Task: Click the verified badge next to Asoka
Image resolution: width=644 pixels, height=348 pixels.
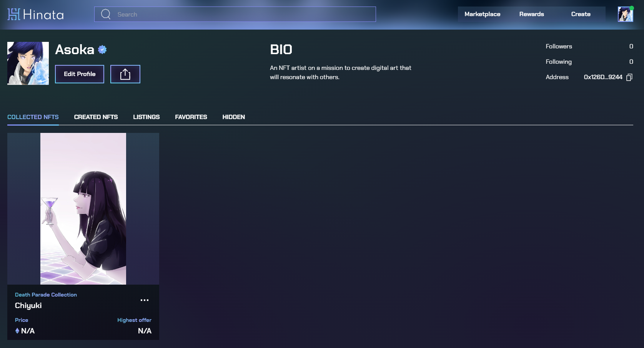Action: coord(102,50)
